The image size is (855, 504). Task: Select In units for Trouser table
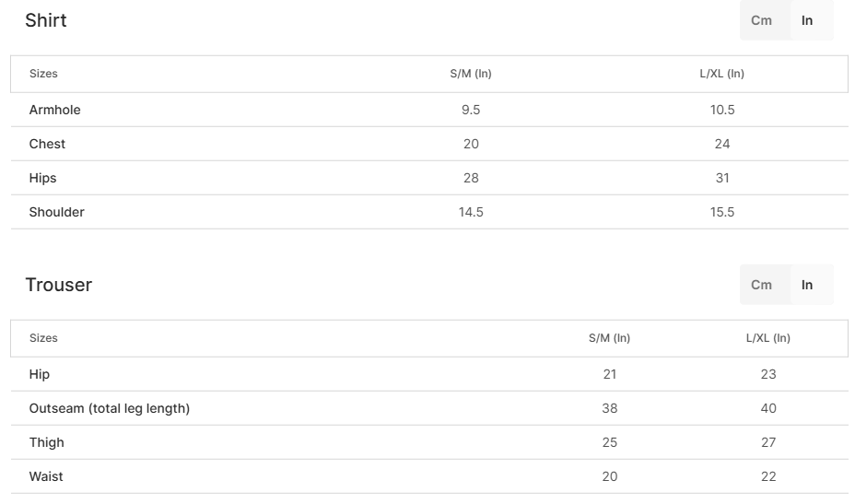pos(807,285)
